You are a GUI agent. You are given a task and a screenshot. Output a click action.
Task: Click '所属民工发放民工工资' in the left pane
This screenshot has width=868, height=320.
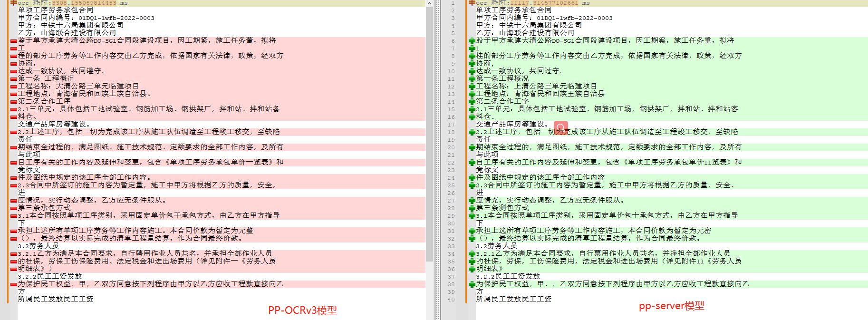(56, 299)
